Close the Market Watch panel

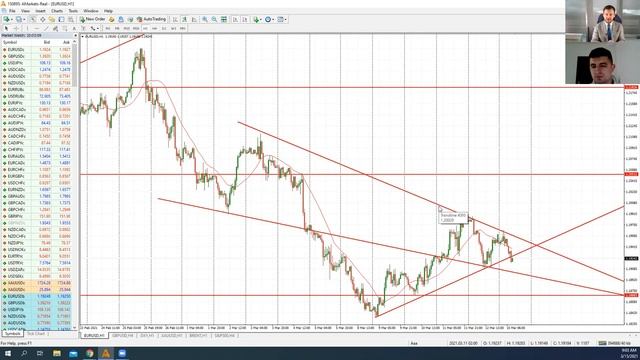[75, 36]
